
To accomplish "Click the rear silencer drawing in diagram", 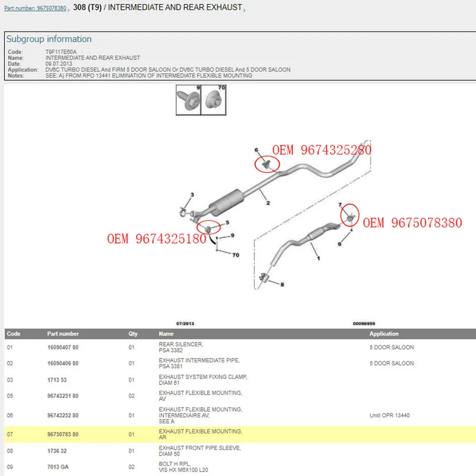I will (315, 233).
